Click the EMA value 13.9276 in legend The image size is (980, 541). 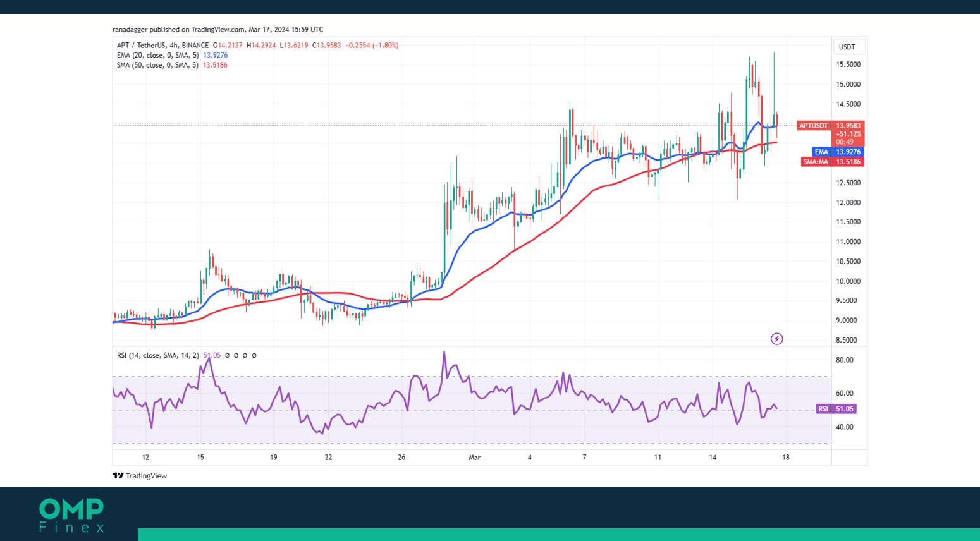click(x=215, y=56)
